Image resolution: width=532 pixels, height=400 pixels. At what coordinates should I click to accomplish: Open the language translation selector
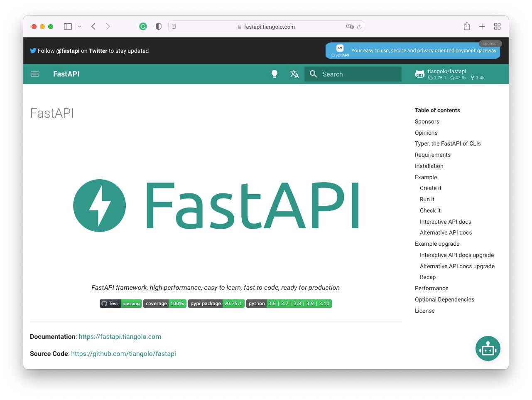[294, 74]
